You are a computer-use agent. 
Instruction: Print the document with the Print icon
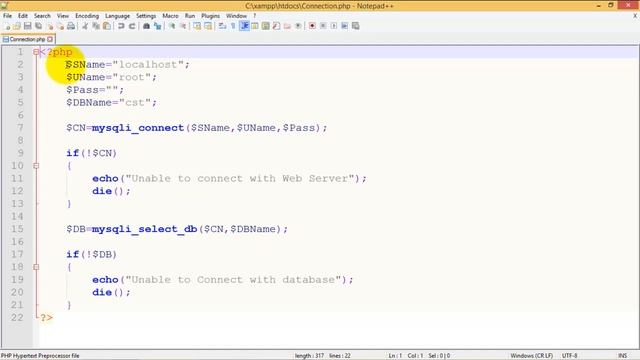pyautogui.click(x=71, y=26)
